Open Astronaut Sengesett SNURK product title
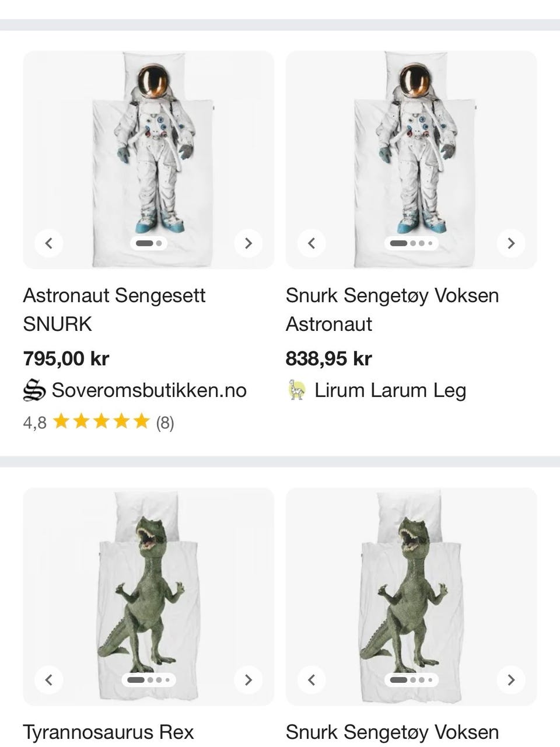Screen dimensions: 560x747 pos(114,309)
